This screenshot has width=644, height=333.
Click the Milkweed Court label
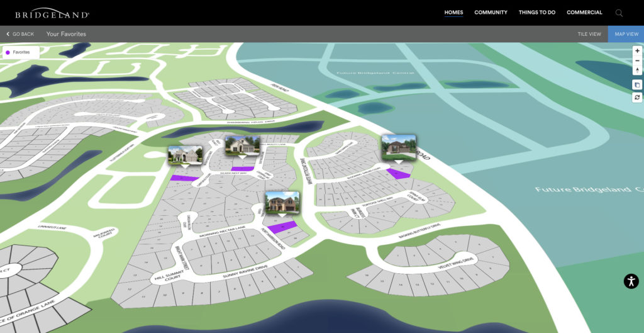[103, 233]
